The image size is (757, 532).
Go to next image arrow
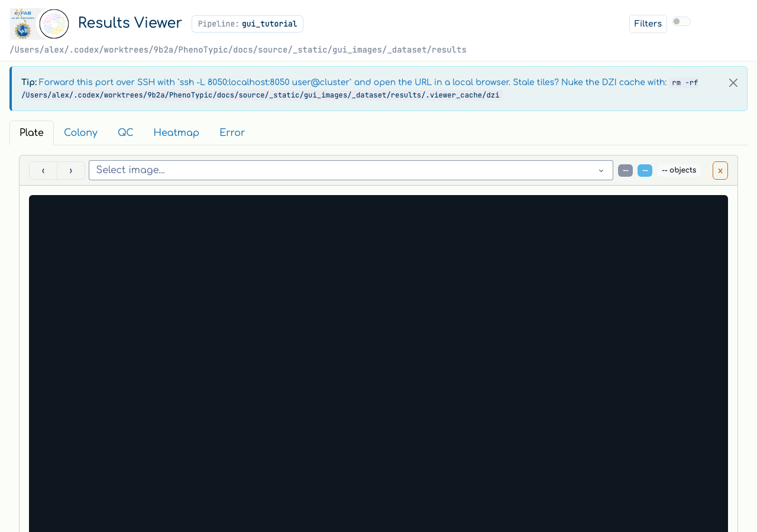pyautogui.click(x=71, y=170)
